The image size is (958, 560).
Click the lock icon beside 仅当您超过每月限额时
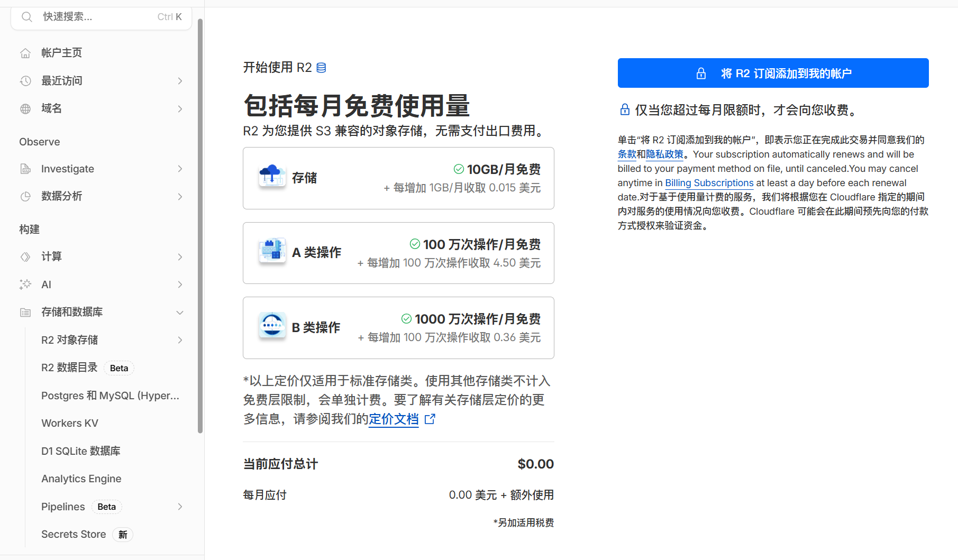tap(625, 109)
